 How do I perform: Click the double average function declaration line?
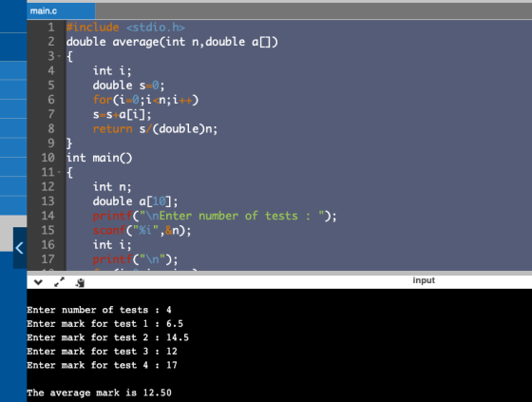coord(172,42)
